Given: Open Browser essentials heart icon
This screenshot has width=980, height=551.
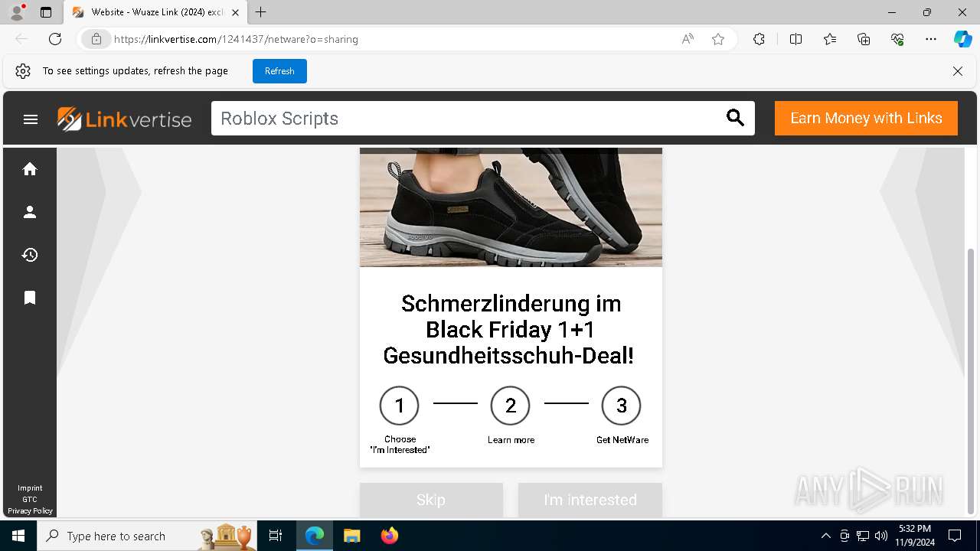Looking at the screenshot, I should (897, 39).
